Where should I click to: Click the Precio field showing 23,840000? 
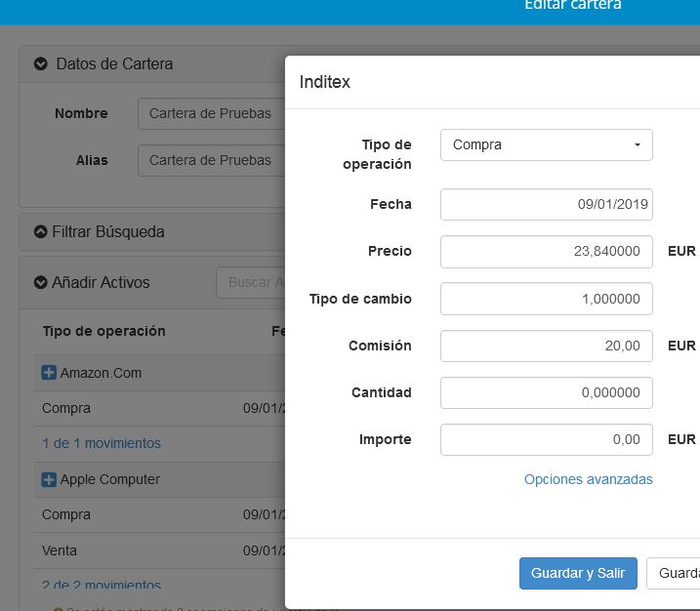pos(547,252)
